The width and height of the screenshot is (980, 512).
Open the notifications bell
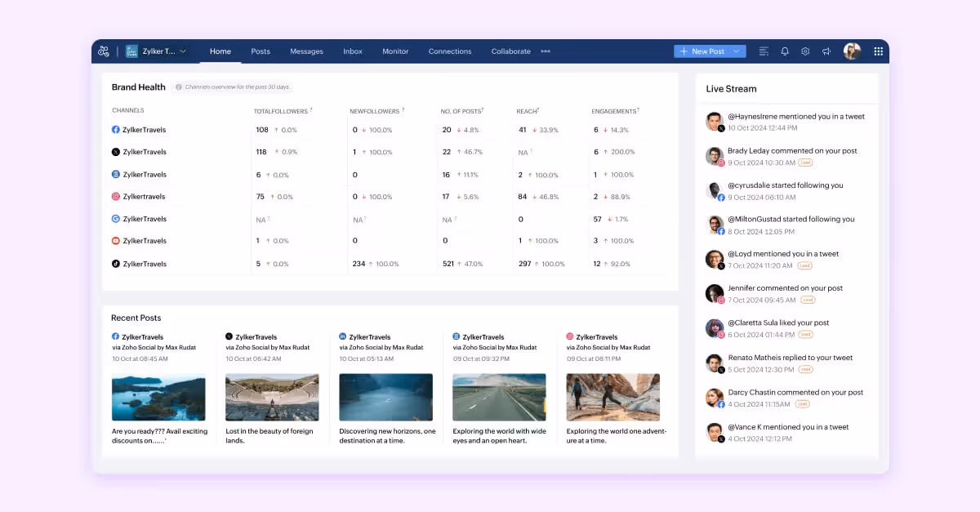(784, 51)
